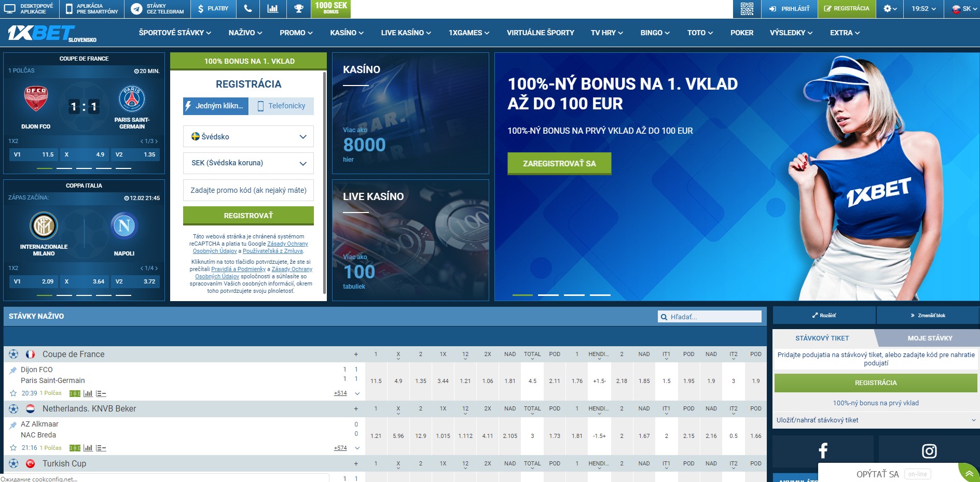
Task: Open the Platby dollar payments icon
Action: click(x=201, y=9)
